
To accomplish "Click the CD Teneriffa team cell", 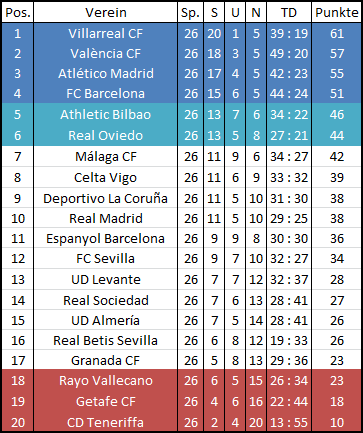I will click(x=105, y=422).
